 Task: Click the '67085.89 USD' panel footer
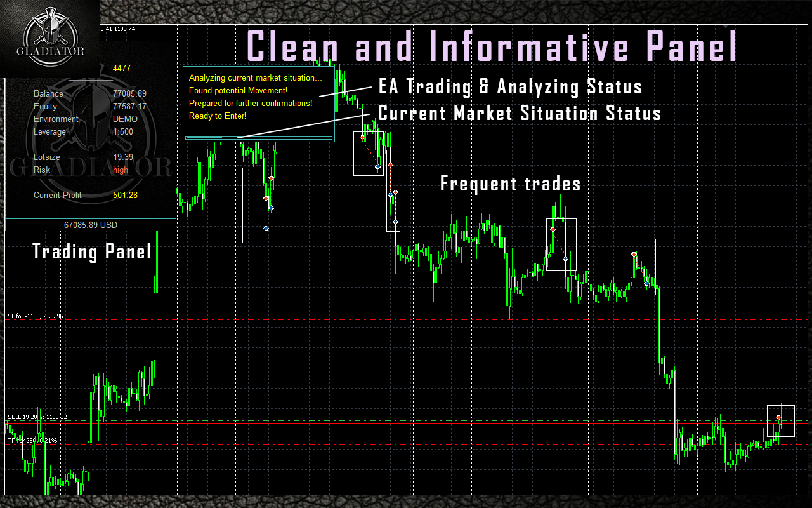tap(91, 225)
